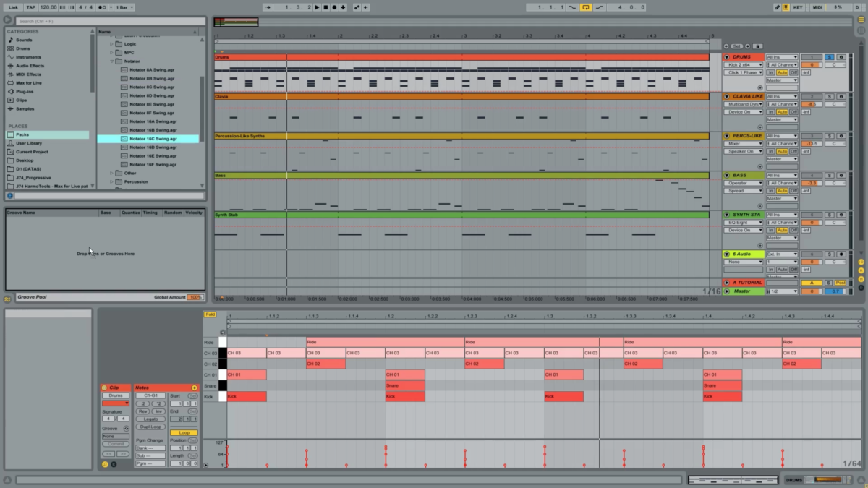Click the KEY map mode button
The height and width of the screenshot is (488, 868).
797,7
